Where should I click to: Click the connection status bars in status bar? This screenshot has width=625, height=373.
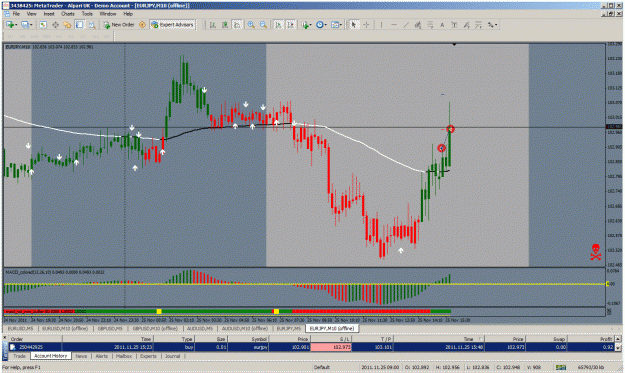point(561,367)
